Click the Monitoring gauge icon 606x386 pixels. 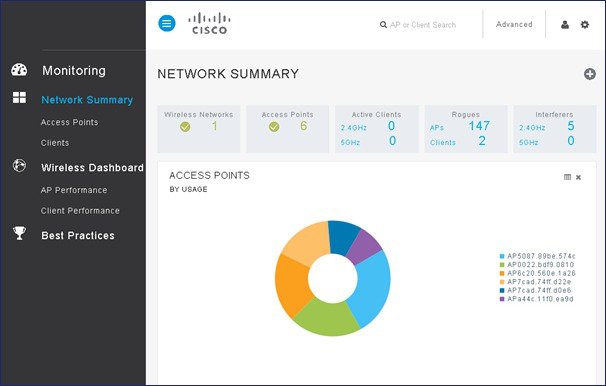tap(19, 70)
